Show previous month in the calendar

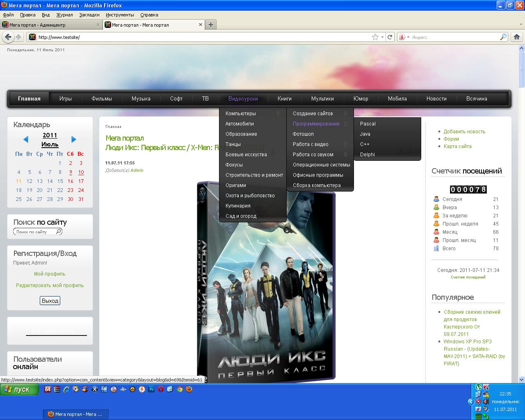(x=25, y=139)
